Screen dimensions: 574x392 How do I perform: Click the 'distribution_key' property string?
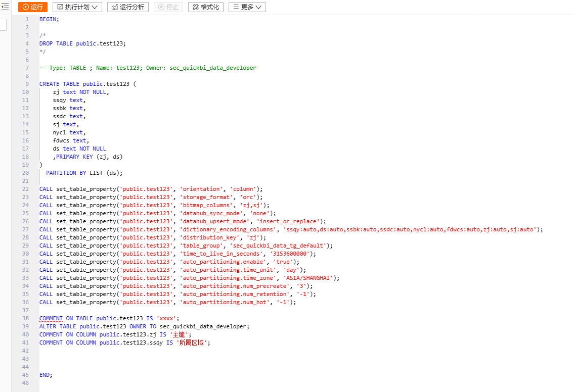coord(210,237)
